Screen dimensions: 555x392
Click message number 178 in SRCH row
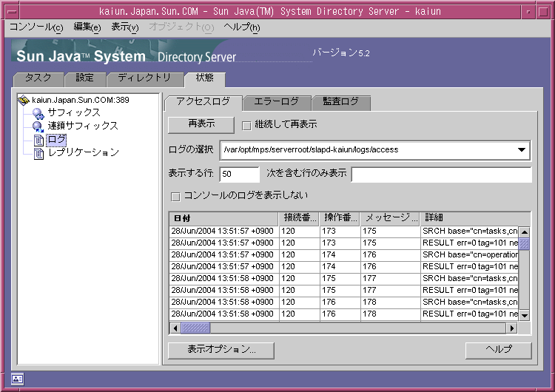(x=391, y=303)
